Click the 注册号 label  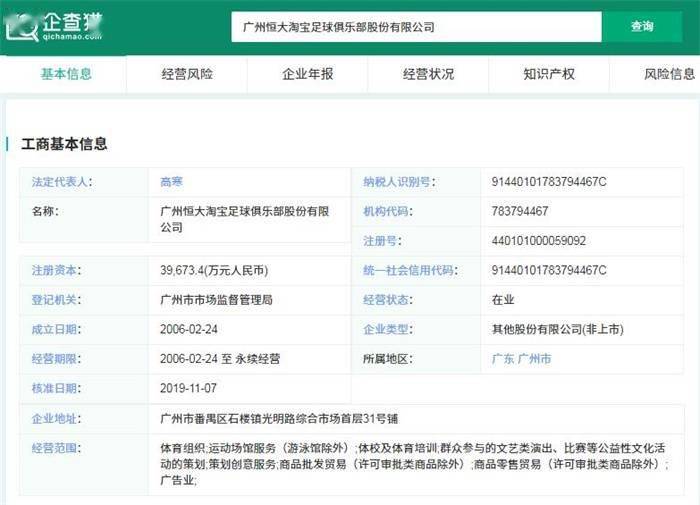click(x=382, y=241)
